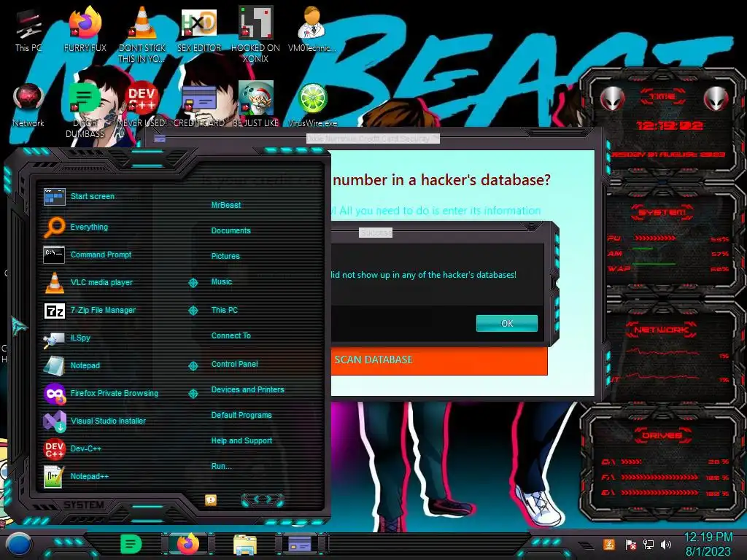Viewport: 747px width, 560px height.
Task: Expand Notepad jump list arrow
Action: pyautogui.click(x=193, y=366)
